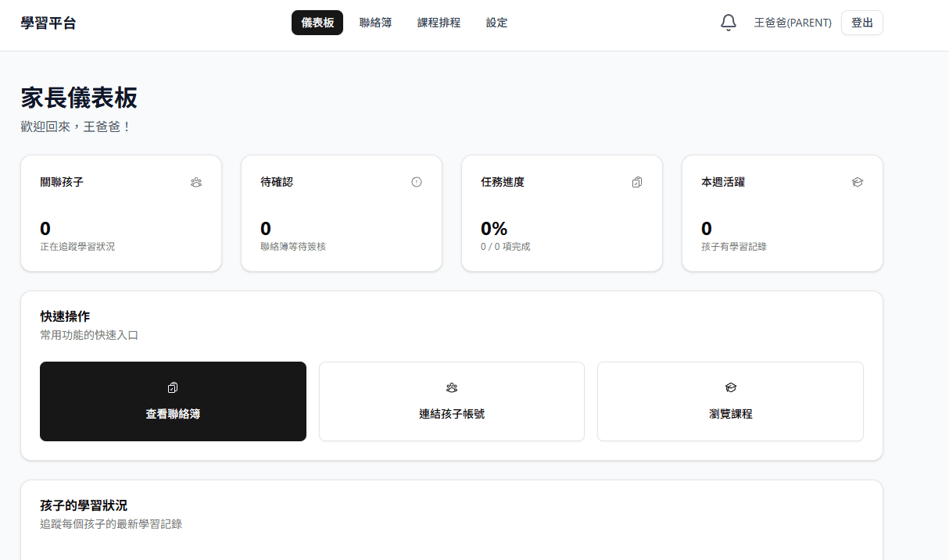Click the alert icon on 待確認 card
Viewport: 949px width, 560px height.
[x=416, y=182]
